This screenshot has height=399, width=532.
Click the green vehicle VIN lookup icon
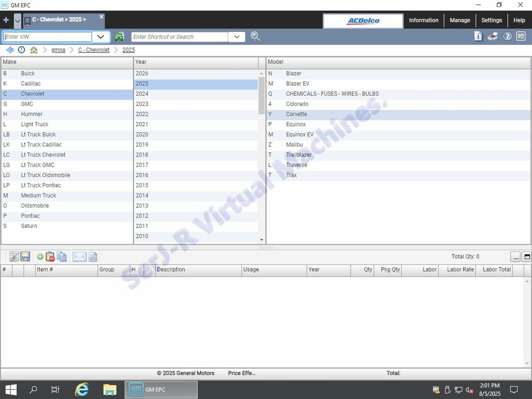click(120, 37)
